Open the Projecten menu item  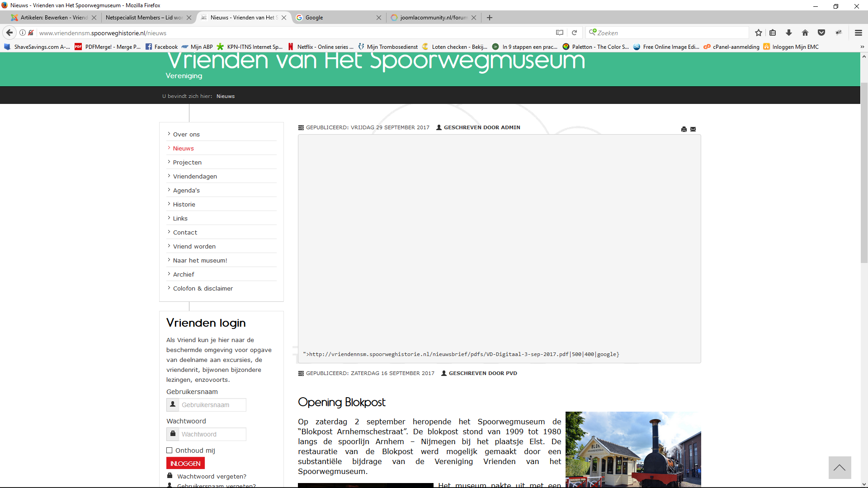[187, 162]
